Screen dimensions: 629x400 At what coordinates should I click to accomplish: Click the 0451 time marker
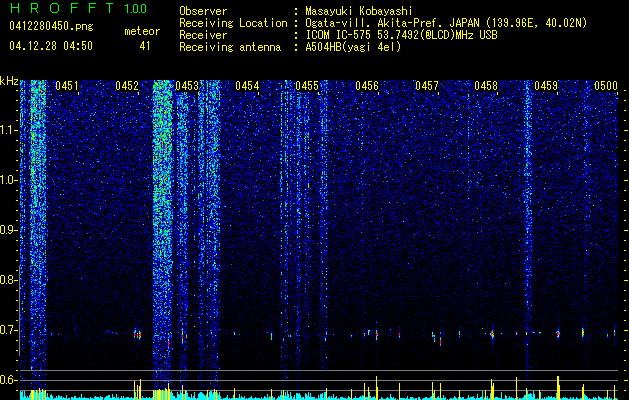67,86
